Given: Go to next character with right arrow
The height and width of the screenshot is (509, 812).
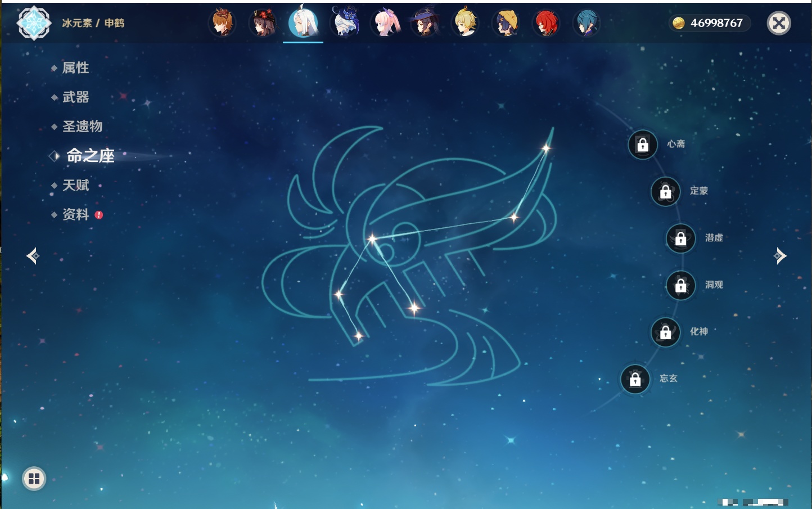Looking at the screenshot, I should point(780,256).
